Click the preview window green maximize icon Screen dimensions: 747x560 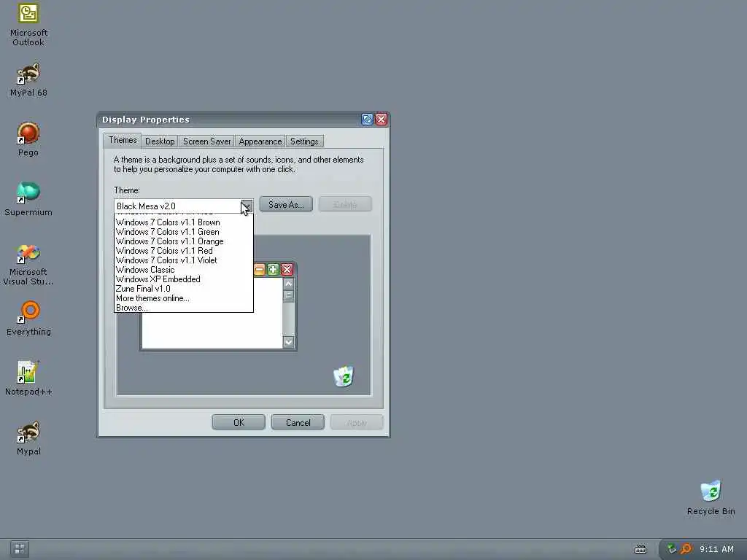click(x=273, y=270)
